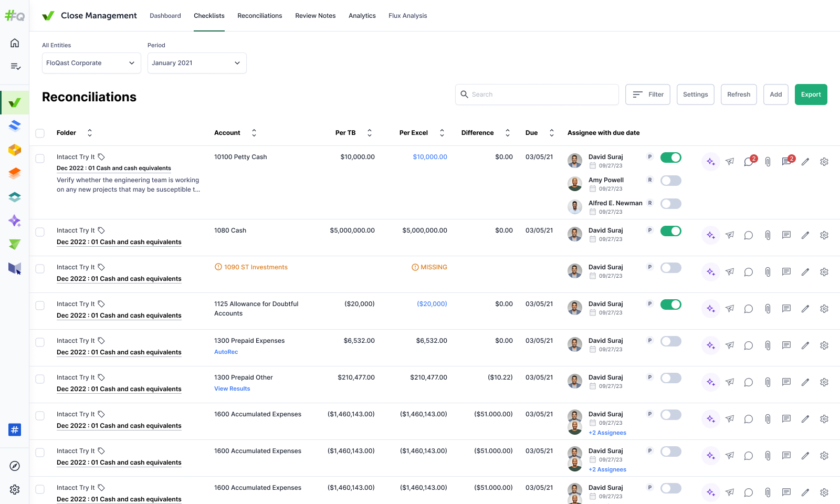This screenshot has height=504, width=840.
Task: Edit the 1300 Prepaid Other row with the pencil icon
Action: (805, 382)
